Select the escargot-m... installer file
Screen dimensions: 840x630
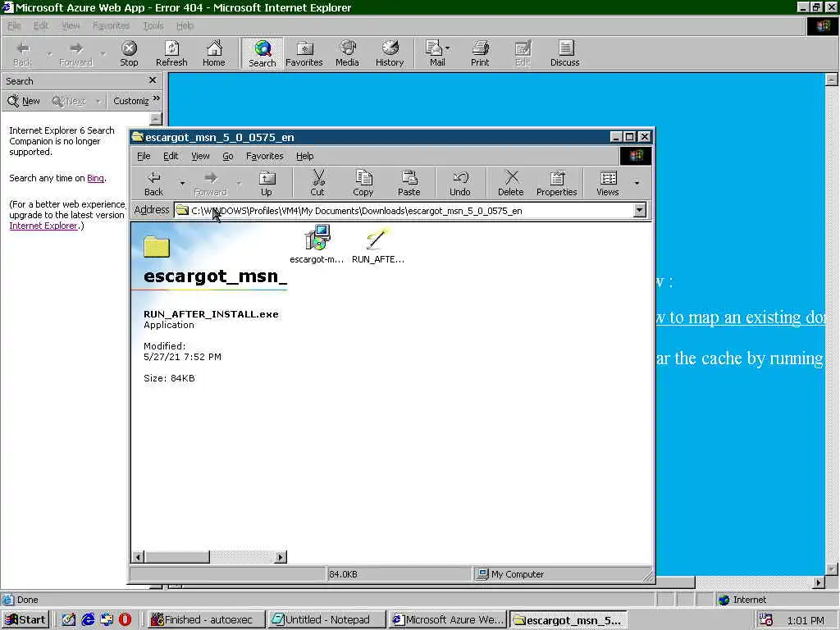[317, 244]
